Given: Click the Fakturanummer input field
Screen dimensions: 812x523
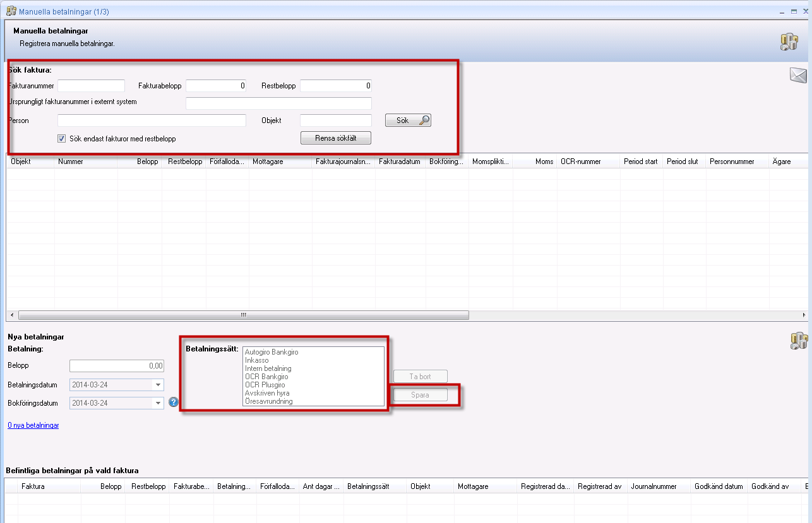Looking at the screenshot, I should click(92, 86).
